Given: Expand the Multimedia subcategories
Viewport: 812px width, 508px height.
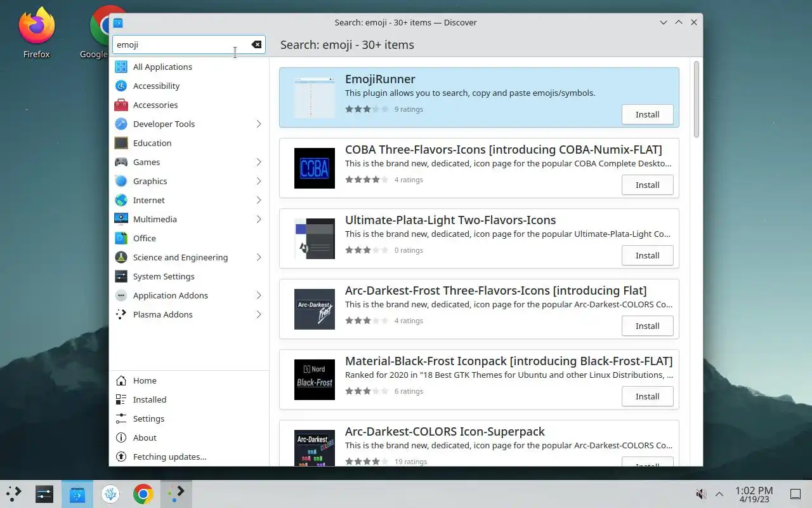Looking at the screenshot, I should (x=259, y=219).
